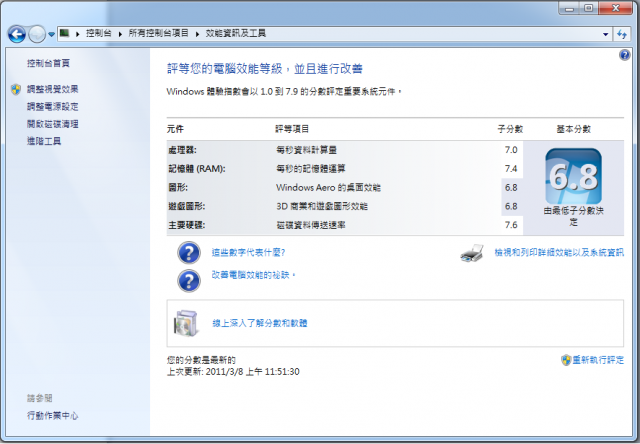Click the 記憶體 (RAM) row label
640x444 pixels.
(197, 169)
